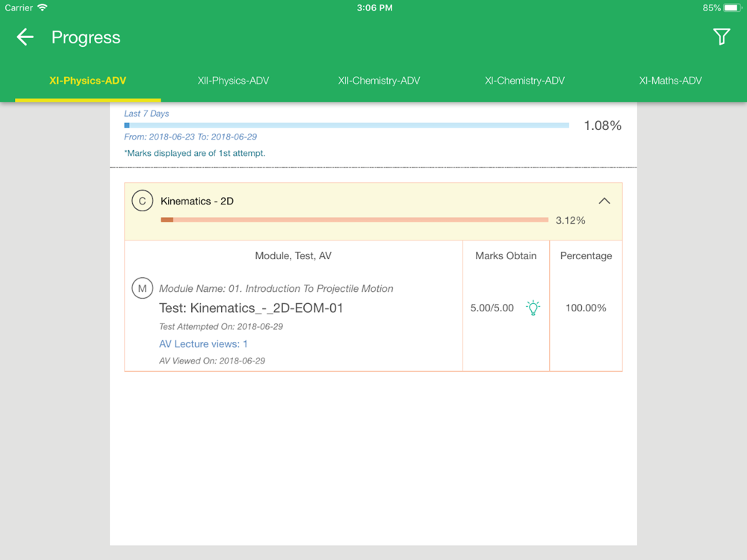The image size is (747, 560).
Task: Select the XI-Maths-ADV tab
Action: coord(670,81)
